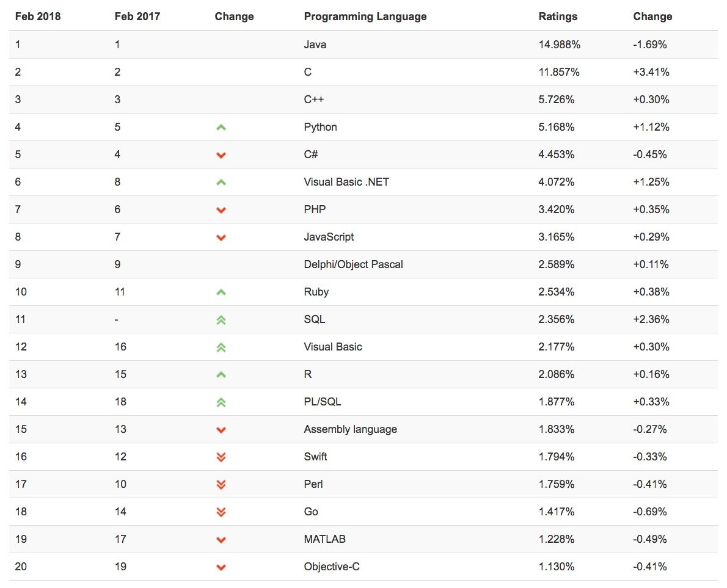Image resolution: width=727 pixels, height=588 pixels.
Task: Click the Programming Language column header
Action: tap(365, 16)
